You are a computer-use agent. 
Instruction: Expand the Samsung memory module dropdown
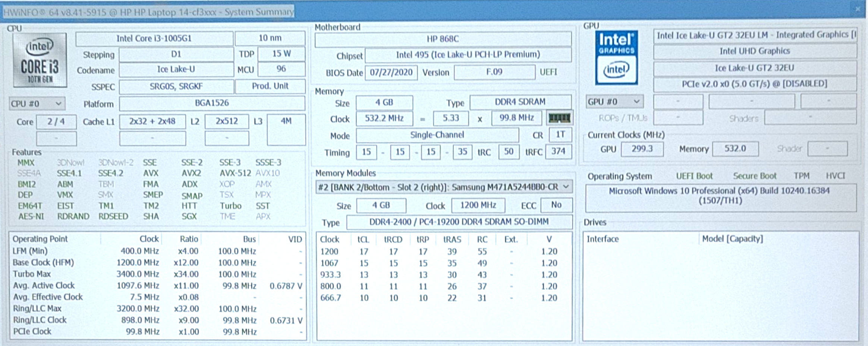click(x=444, y=187)
